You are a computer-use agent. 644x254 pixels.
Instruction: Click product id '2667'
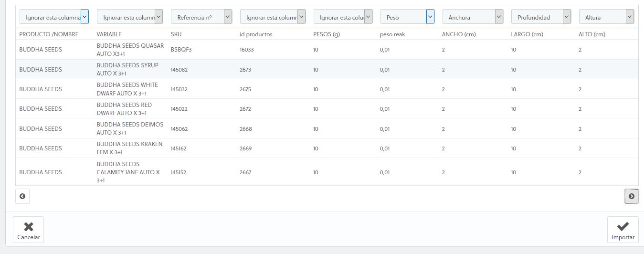pos(245,172)
